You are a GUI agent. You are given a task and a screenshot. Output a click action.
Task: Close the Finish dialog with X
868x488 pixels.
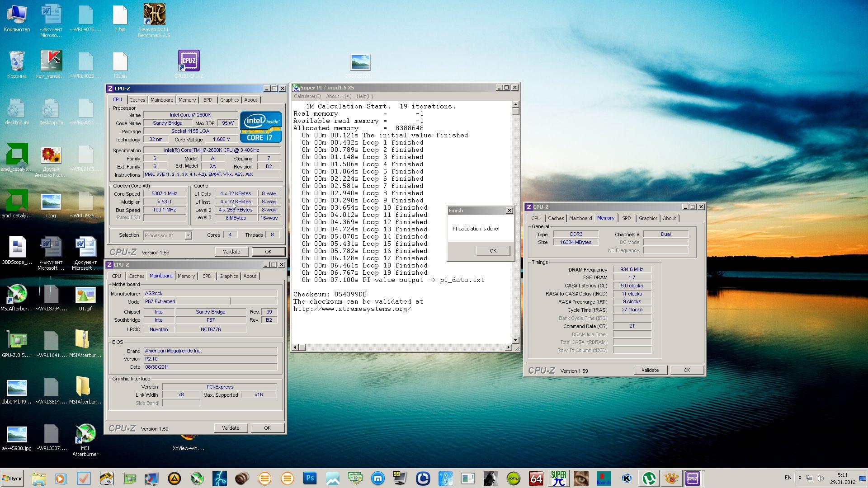509,211
